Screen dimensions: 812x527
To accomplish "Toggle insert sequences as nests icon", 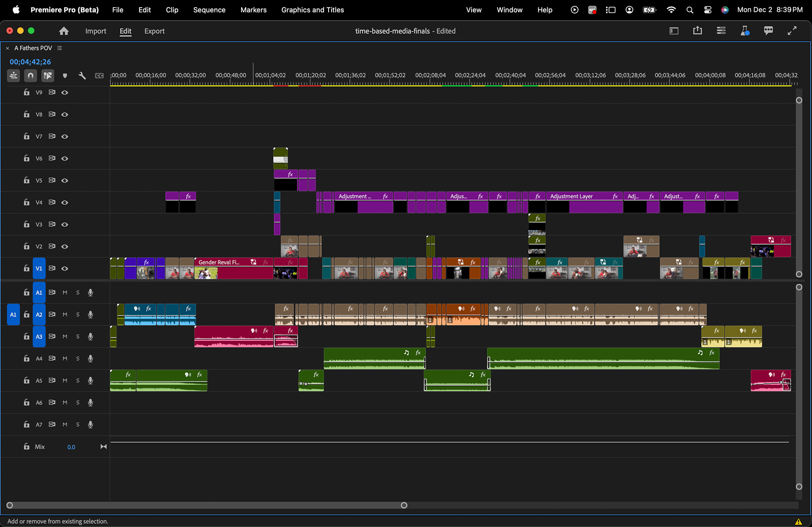I will [14, 76].
